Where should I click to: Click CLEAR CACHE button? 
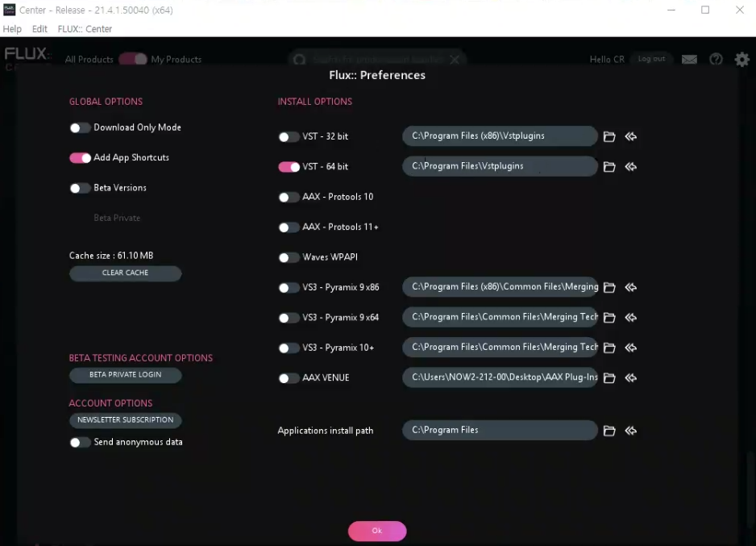click(126, 273)
